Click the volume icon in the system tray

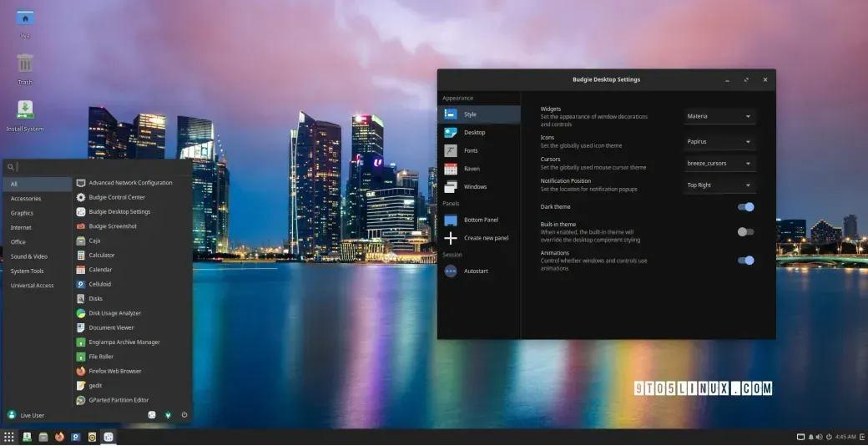(820, 437)
